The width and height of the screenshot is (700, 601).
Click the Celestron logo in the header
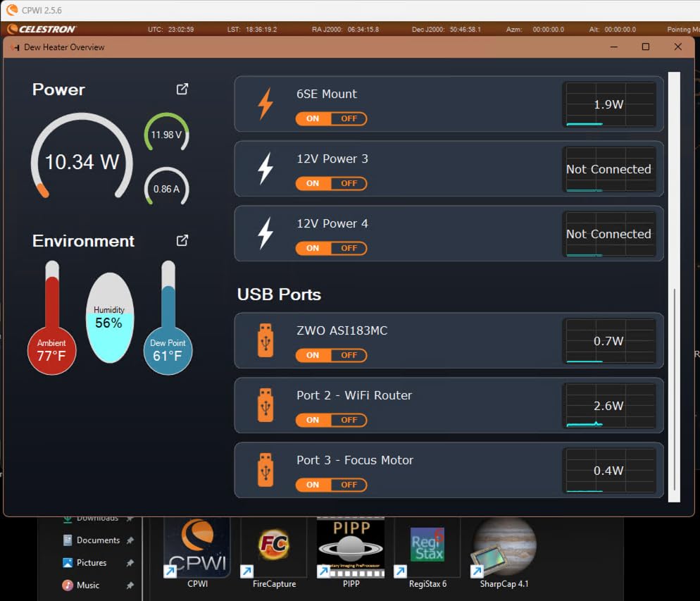click(42, 29)
